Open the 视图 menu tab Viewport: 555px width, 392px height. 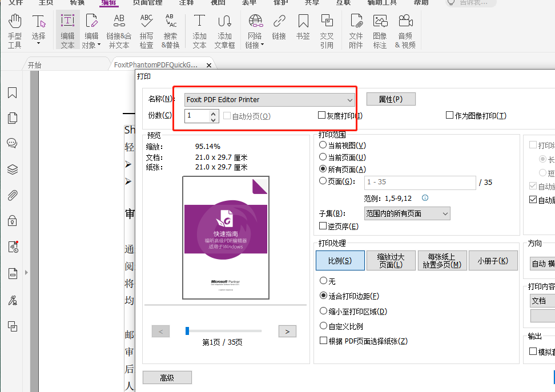point(216,3)
